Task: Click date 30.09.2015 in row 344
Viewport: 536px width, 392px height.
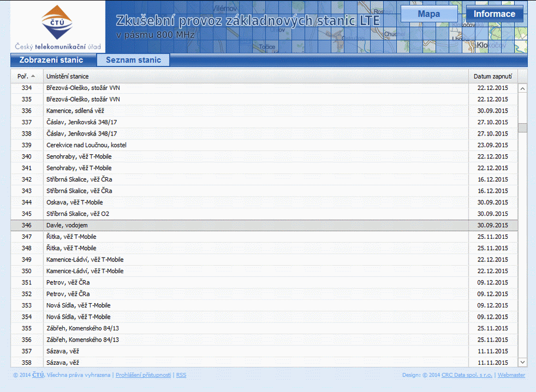Action: (493, 202)
